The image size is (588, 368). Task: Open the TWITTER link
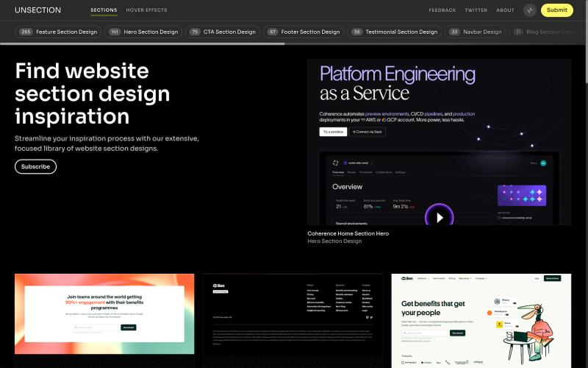coord(476,10)
